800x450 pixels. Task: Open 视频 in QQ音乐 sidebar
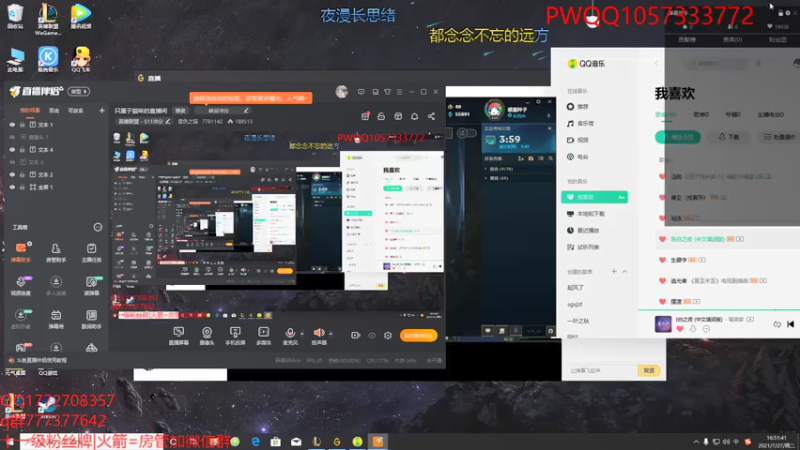coord(578,140)
